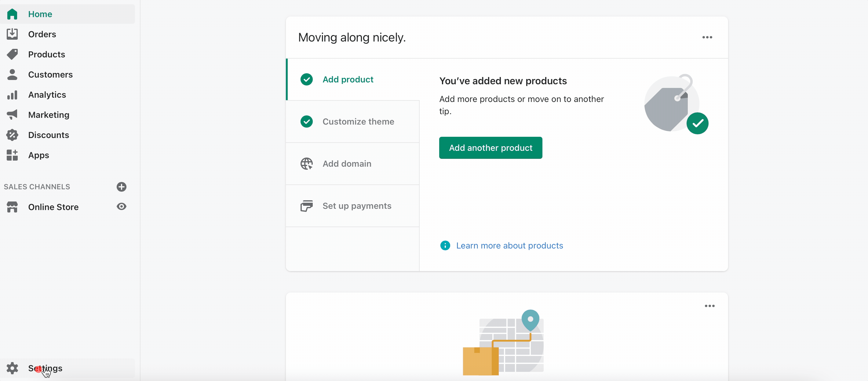The height and width of the screenshot is (381, 868).
Task: Click the Discounts percent badge icon
Action: [12, 135]
